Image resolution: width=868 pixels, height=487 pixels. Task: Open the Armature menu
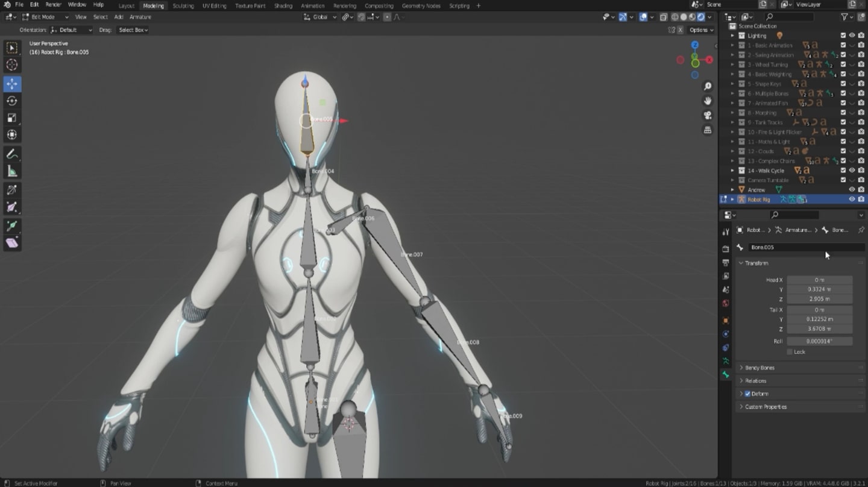[140, 17]
